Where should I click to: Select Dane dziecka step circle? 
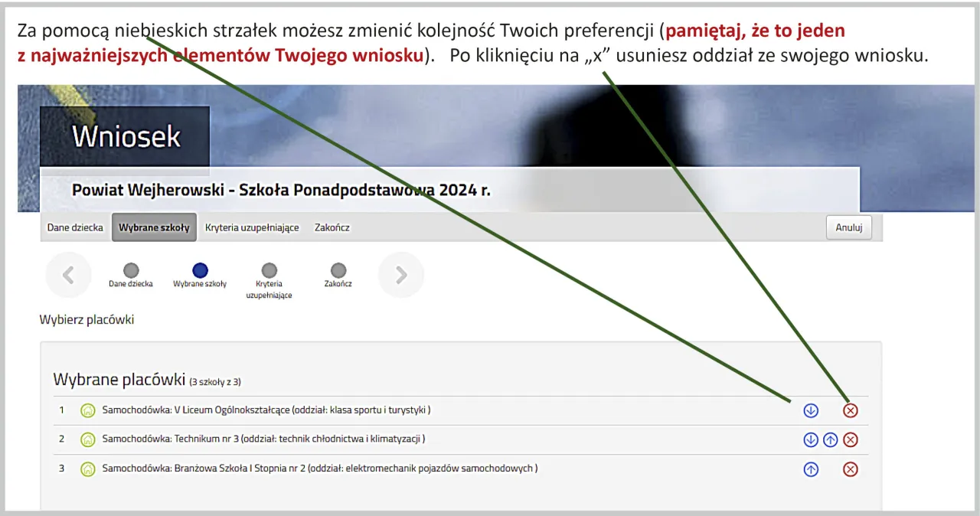click(131, 270)
